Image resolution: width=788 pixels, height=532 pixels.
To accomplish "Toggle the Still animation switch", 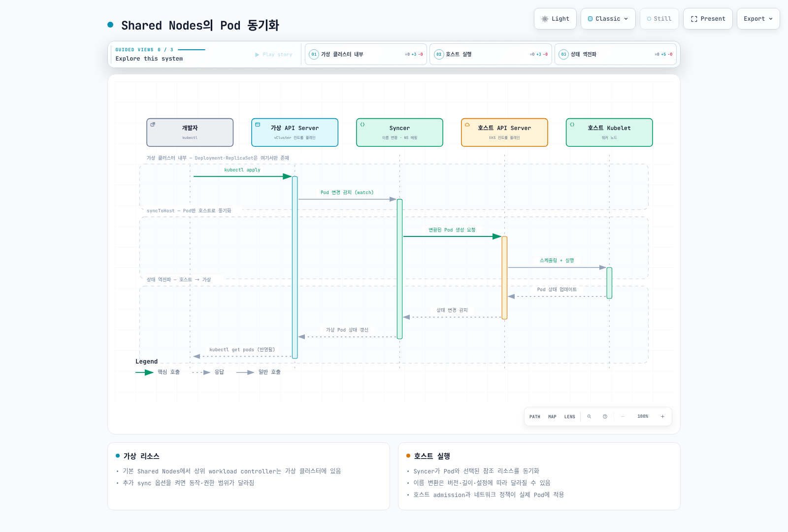I will pos(659,19).
